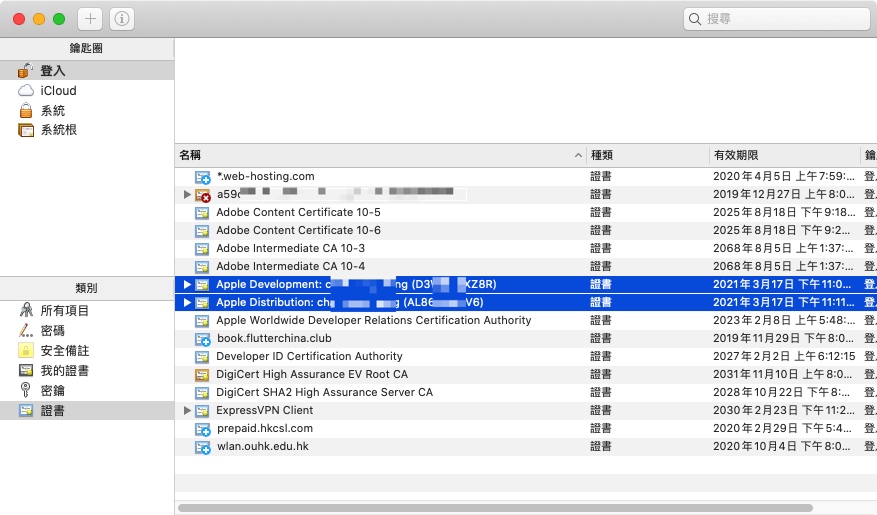Click expiry date 2020年10月4日 cell
The height and width of the screenshot is (515, 877).
[x=782, y=446]
